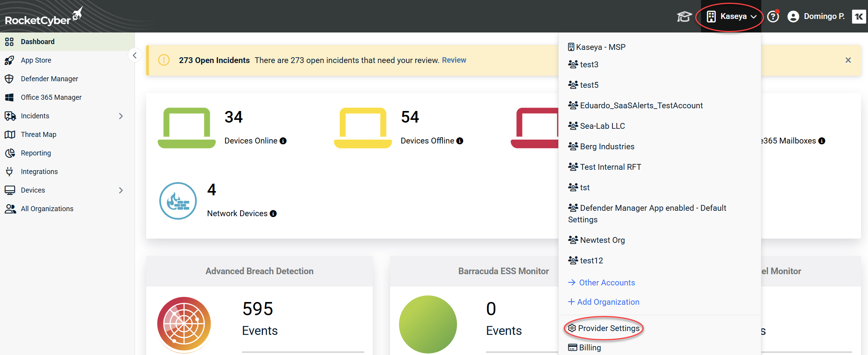Image resolution: width=868 pixels, height=355 pixels.
Task: Click the Devices Offline info icon
Action: [x=460, y=141]
